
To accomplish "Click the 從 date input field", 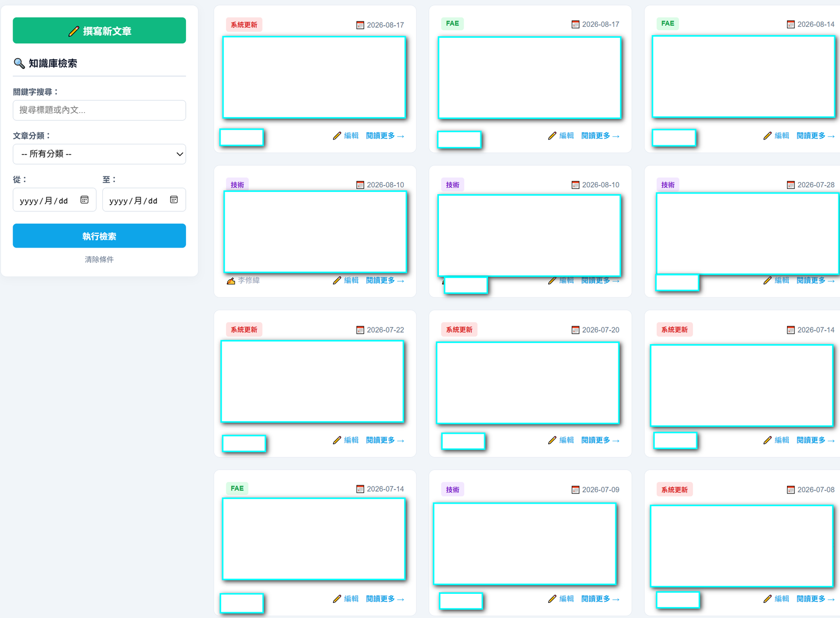I will click(x=55, y=200).
